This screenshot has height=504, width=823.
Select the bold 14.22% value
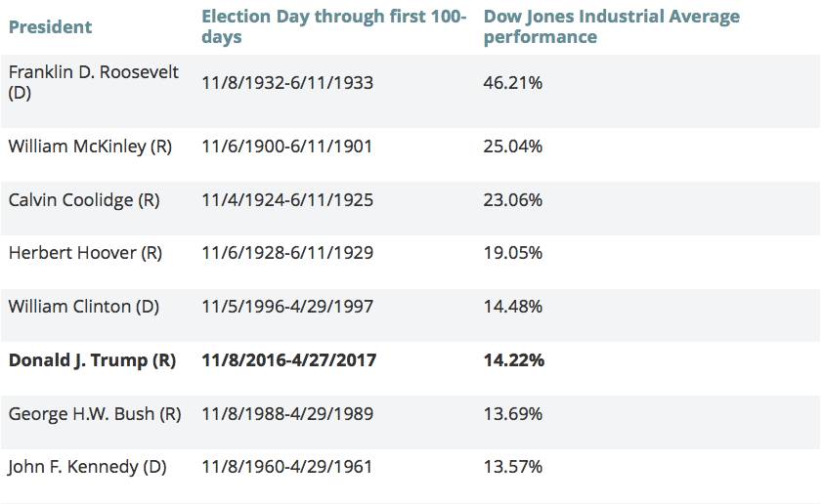[514, 360]
